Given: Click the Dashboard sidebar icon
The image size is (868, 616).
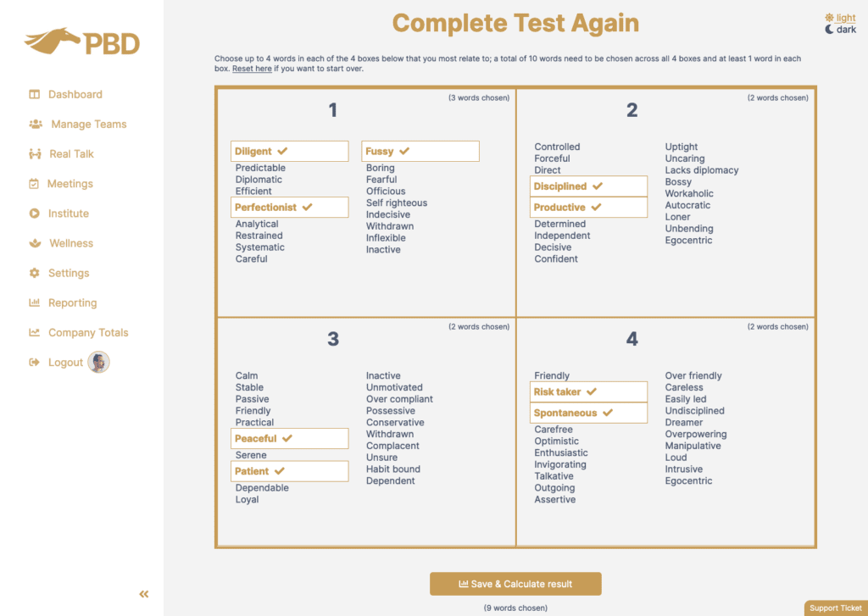Looking at the screenshot, I should click(x=35, y=94).
